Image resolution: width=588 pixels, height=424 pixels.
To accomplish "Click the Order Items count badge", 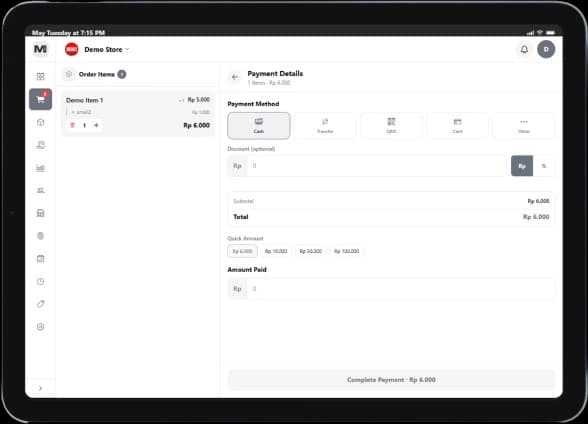I will [122, 74].
